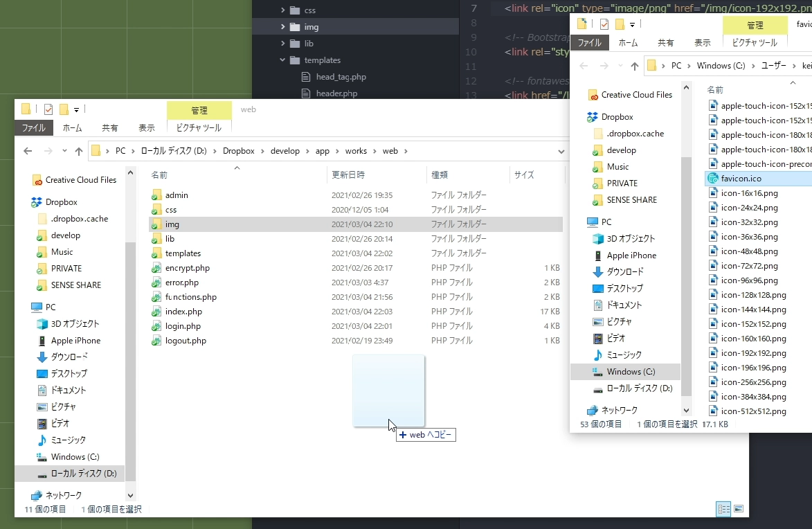
Task: Select favicon.ico in right Explorer window
Action: coord(741,178)
